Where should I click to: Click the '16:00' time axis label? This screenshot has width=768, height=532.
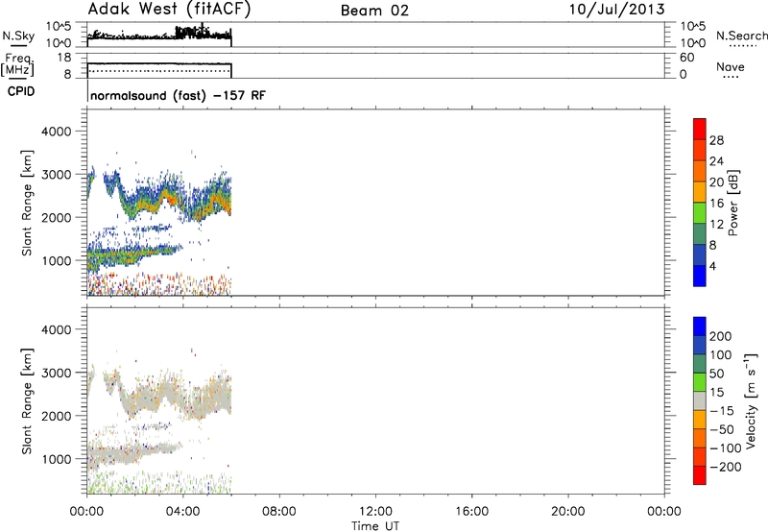[x=471, y=512]
